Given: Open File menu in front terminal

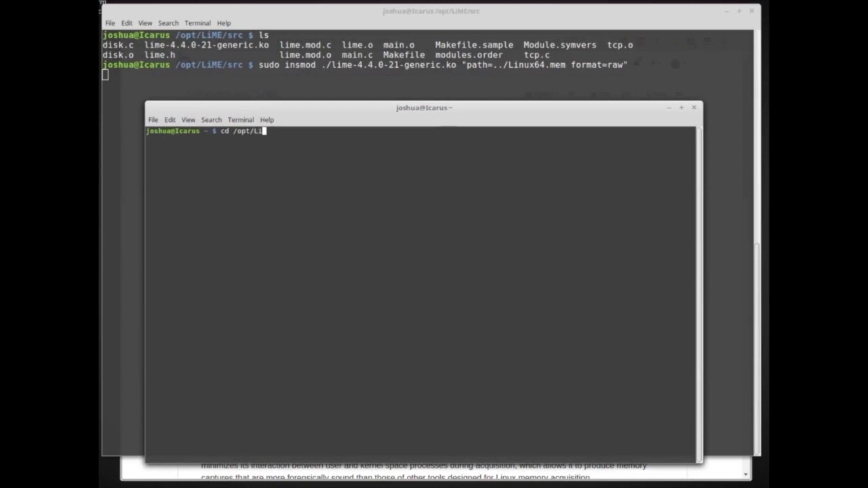Looking at the screenshot, I should click(153, 120).
